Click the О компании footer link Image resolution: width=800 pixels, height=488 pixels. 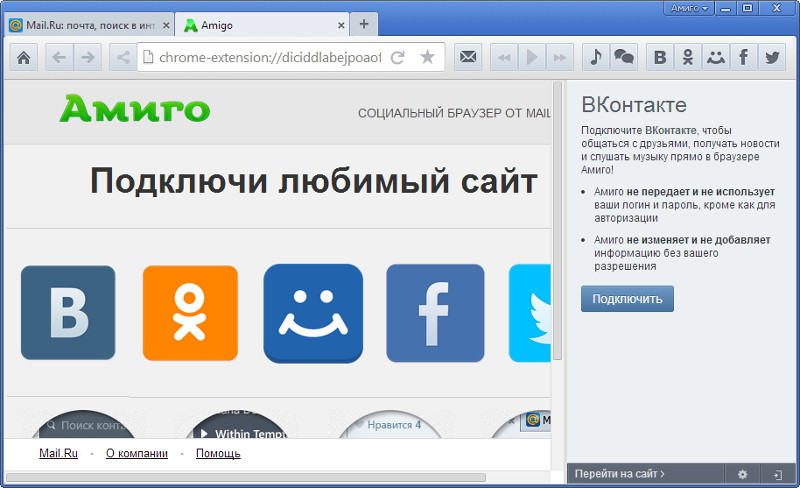click(137, 454)
